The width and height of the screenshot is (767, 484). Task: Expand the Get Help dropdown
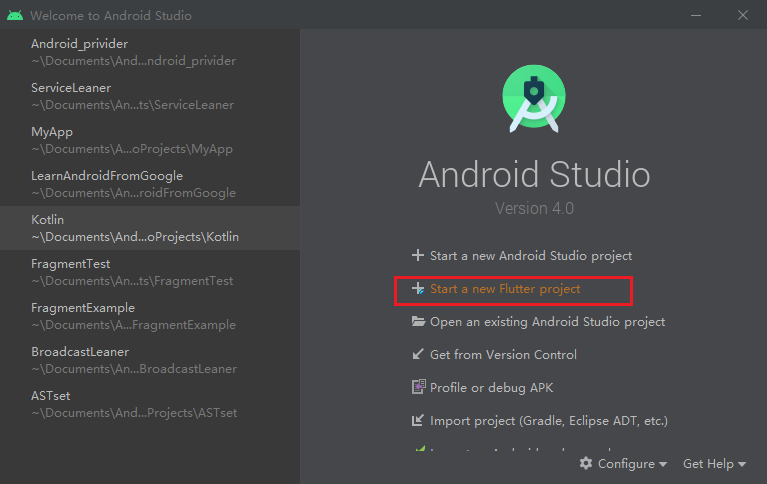click(715, 463)
